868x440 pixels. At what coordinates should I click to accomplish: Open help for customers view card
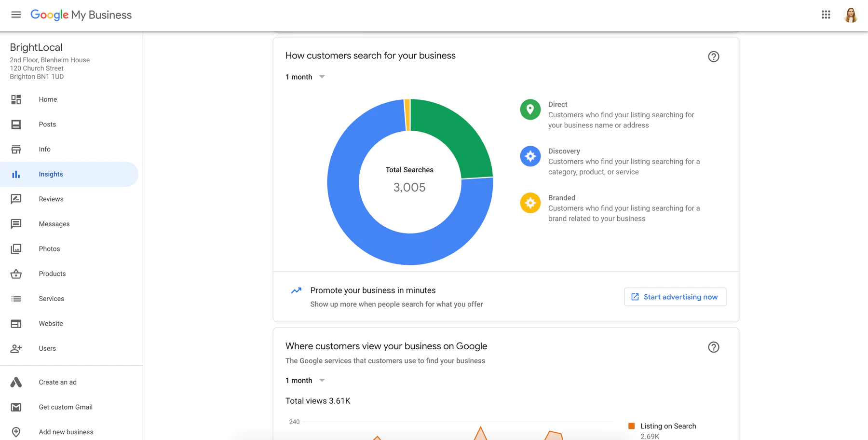pyautogui.click(x=714, y=347)
